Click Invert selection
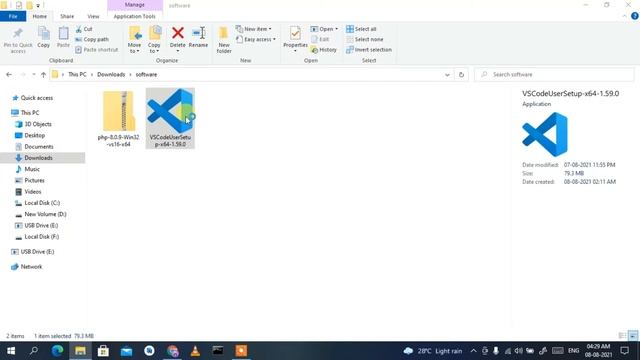 pyautogui.click(x=369, y=49)
